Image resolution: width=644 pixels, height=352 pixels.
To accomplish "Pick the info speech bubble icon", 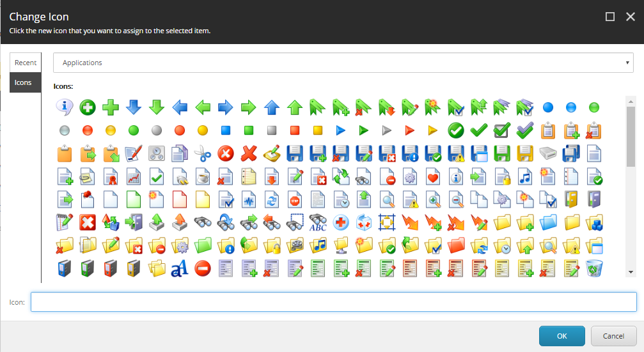I will 65,107.
